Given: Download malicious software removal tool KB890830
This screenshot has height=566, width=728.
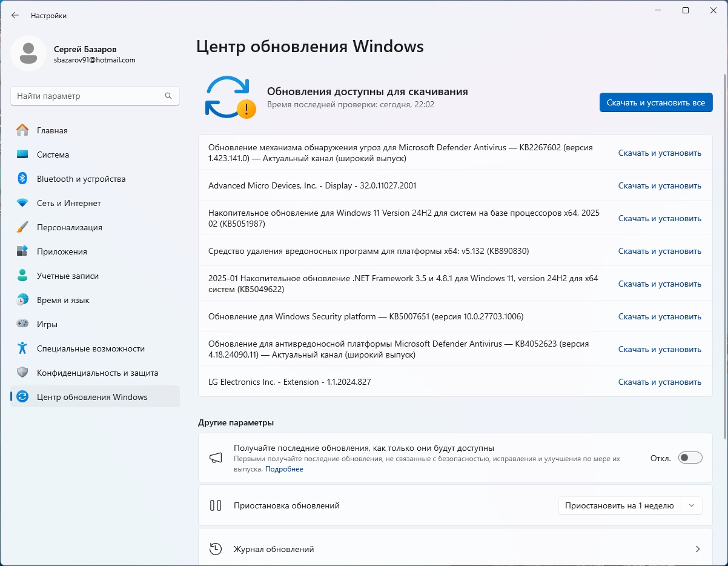Looking at the screenshot, I should click(660, 251).
